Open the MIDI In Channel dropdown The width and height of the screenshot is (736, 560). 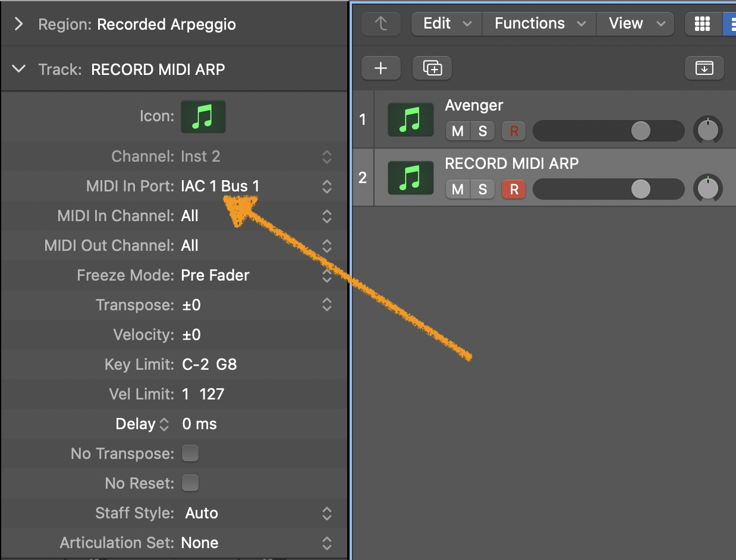(x=327, y=216)
